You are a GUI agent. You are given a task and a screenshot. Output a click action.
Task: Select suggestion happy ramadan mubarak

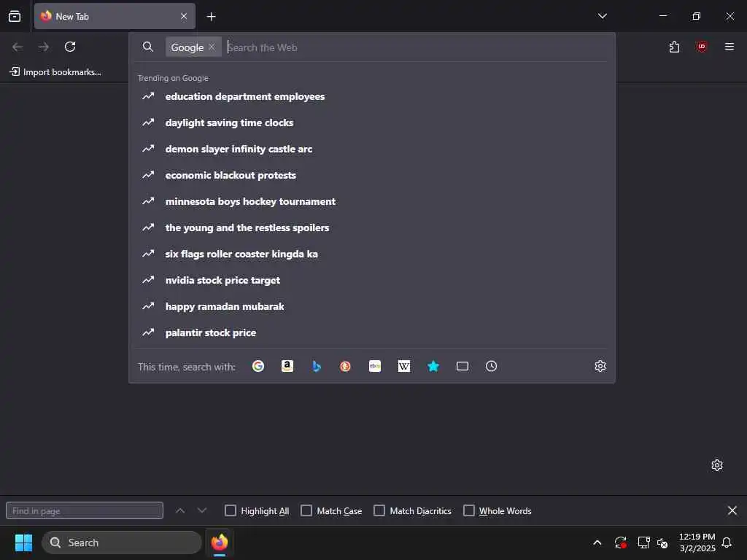(x=371, y=306)
